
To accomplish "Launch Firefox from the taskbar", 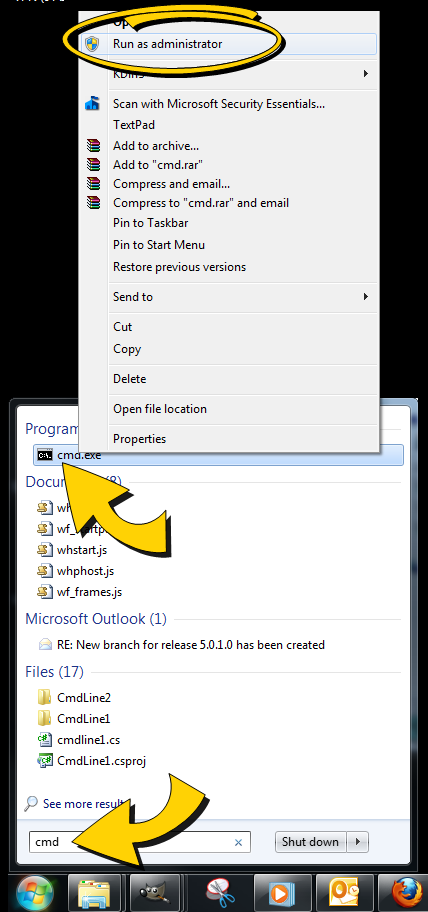I will (x=407, y=893).
